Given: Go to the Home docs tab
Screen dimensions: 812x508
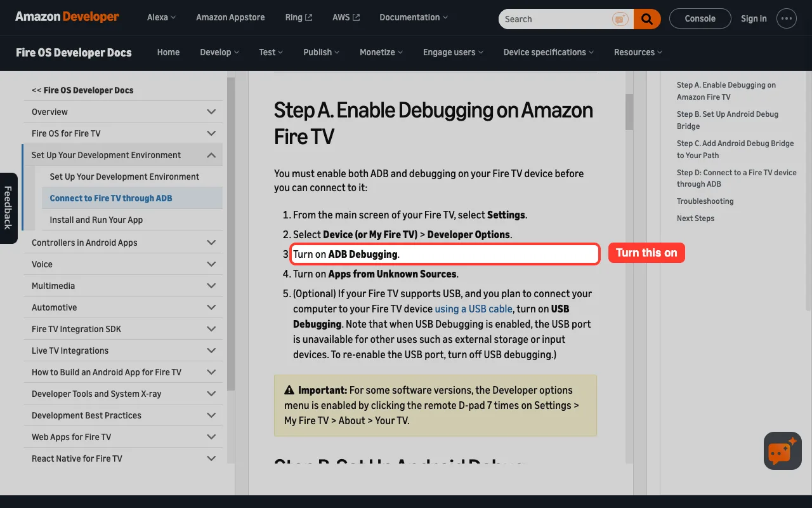Looking at the screenshot, I should tap(168, 52).
